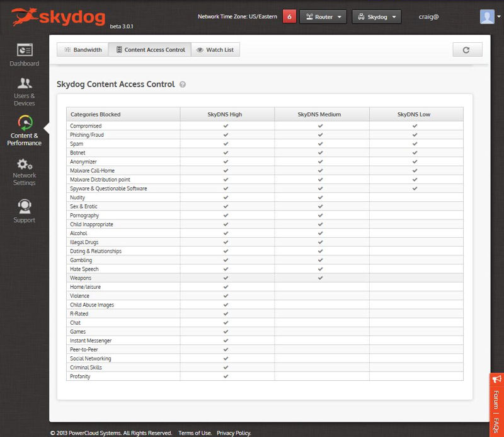Select the Sex & Erotic category
The image size is (504, 437).
click(x=84, y=206)
